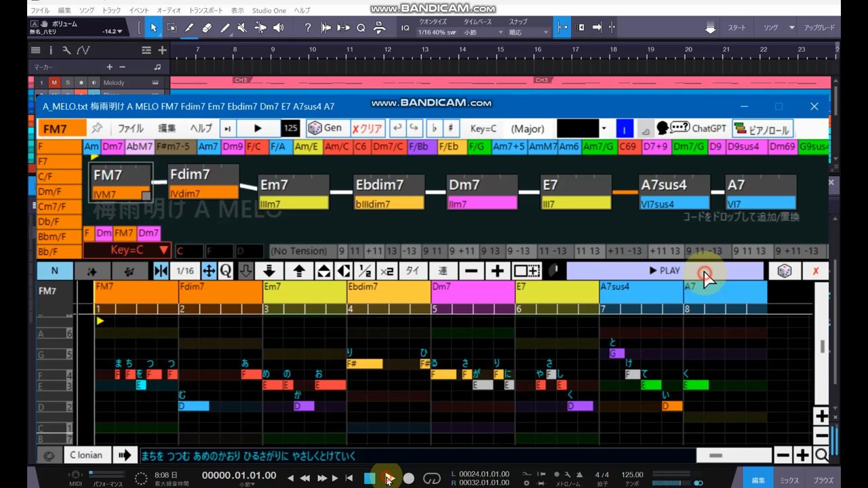
Task: Click the shift notes down arrow button
Action: (x=269, y=271)
